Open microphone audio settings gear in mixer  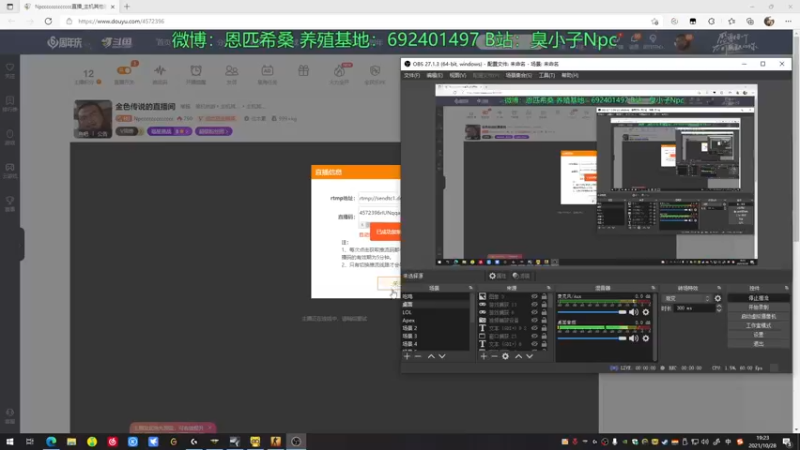[645, 312]
